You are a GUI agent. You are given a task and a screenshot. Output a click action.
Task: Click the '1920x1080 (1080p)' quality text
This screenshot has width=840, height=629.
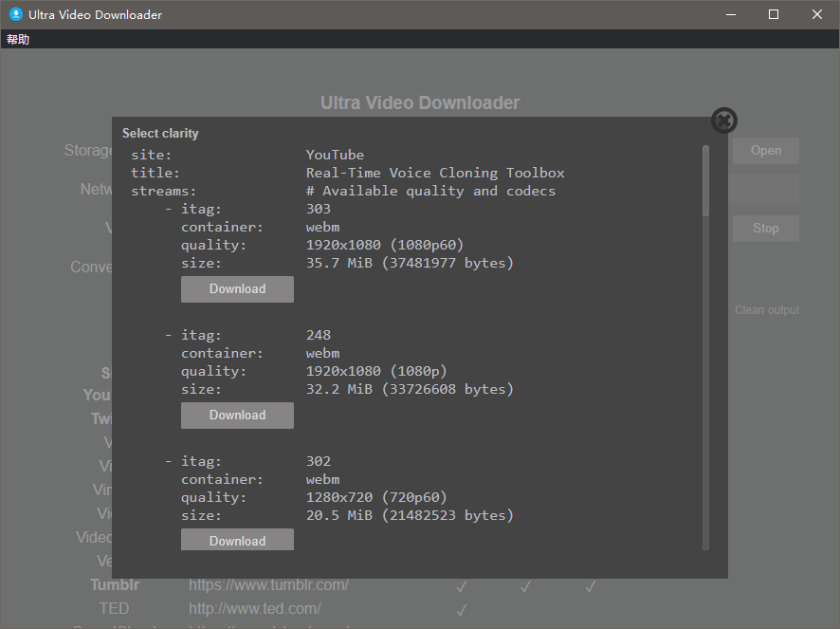[376, 371]
